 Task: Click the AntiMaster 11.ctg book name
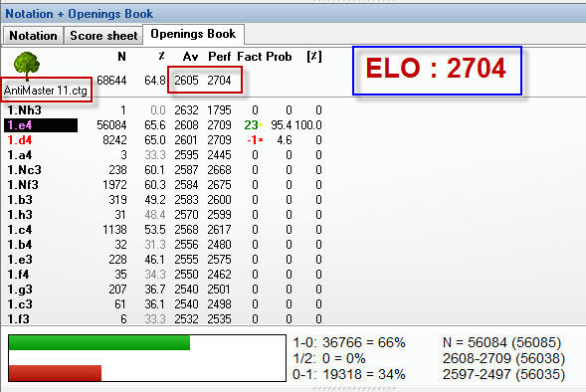click(x=46, y=91)
